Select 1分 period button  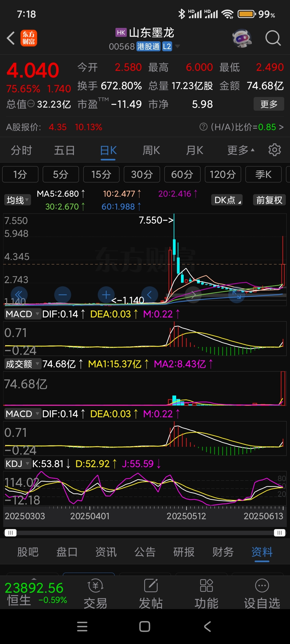[20, 174]
